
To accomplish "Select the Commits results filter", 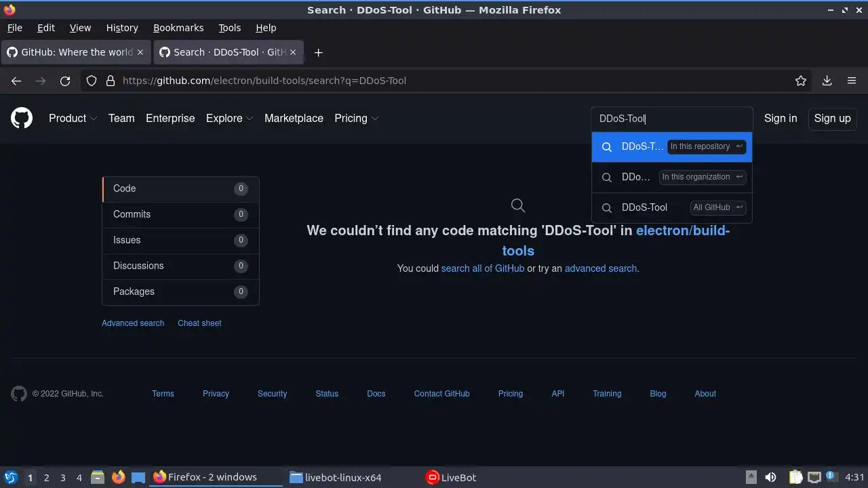I will click(180, 214).
